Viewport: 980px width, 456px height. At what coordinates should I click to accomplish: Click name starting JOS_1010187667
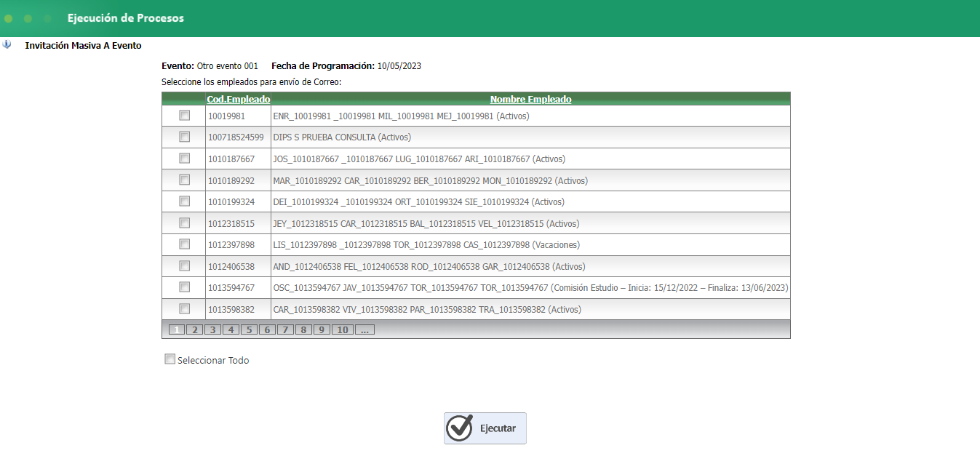click(419, 159)
